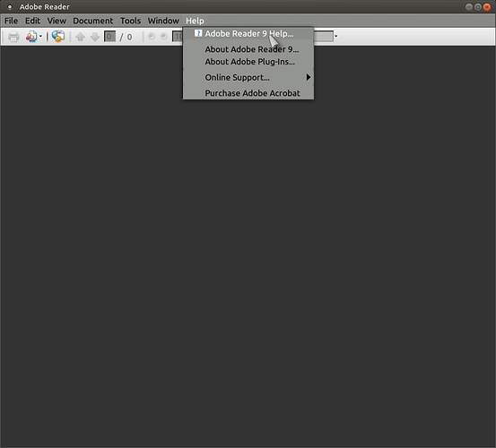Choose About Adobe Plug-Ins
Screen dimensions: 496x448
pos(248,62)
